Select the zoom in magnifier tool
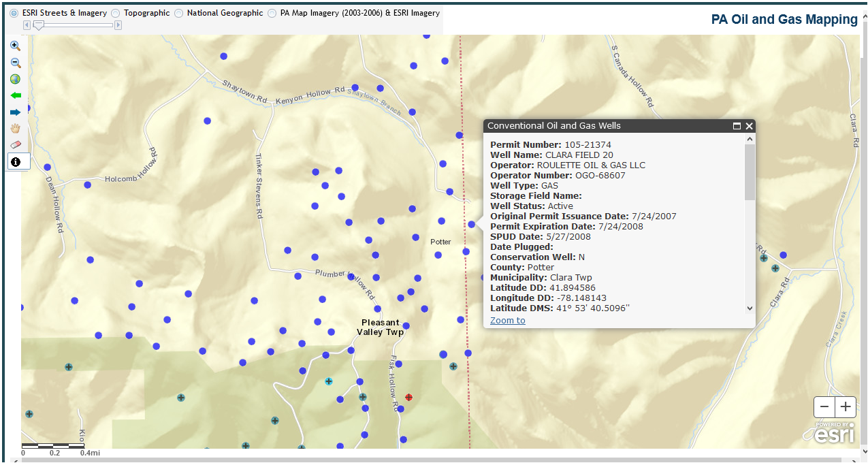Image resolution: width=868 pixels, height=463 pixels. [15, 46]
